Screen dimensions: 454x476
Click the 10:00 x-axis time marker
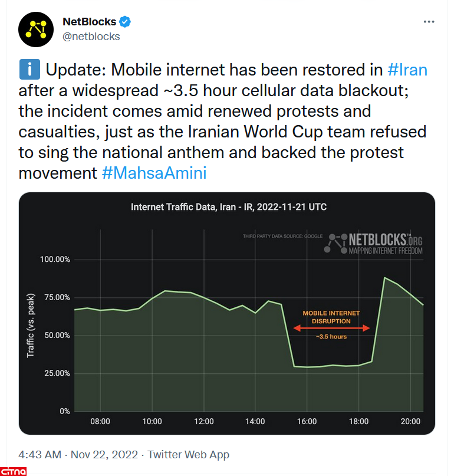152,422
